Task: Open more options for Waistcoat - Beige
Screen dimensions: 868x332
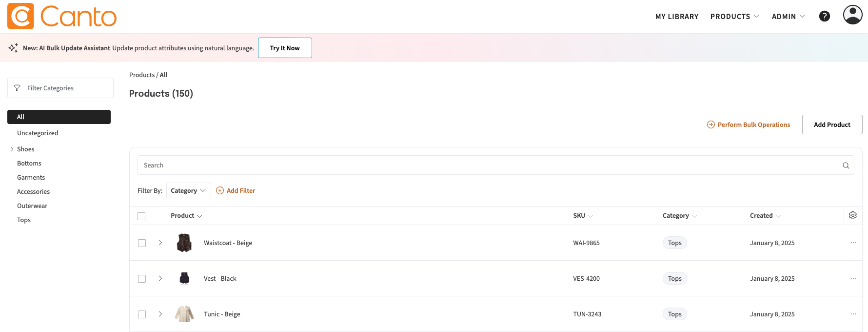Action: 853,243
